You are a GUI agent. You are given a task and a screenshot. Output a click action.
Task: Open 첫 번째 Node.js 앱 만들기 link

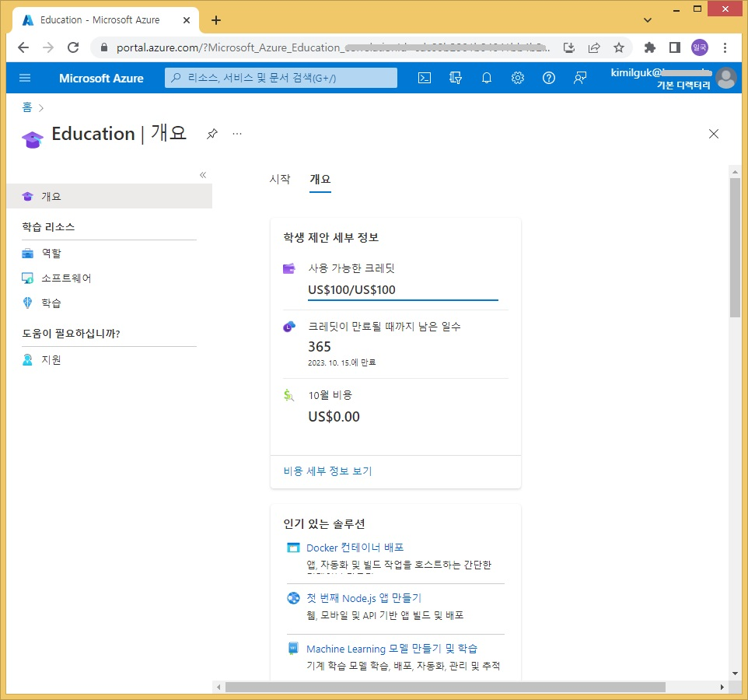pos(364,598)
